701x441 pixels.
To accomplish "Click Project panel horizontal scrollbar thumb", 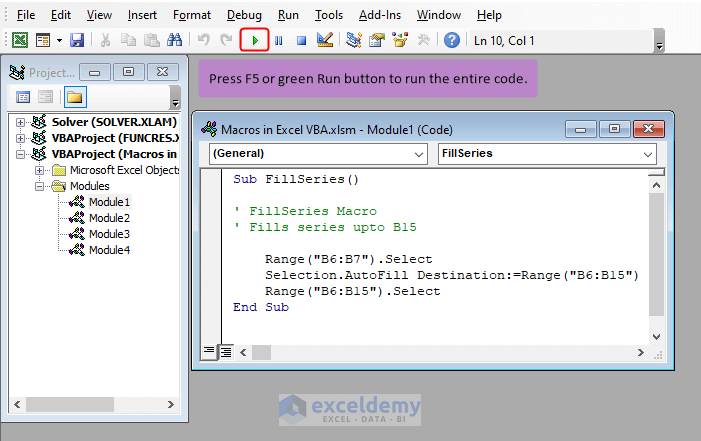I will pos(70,404).
